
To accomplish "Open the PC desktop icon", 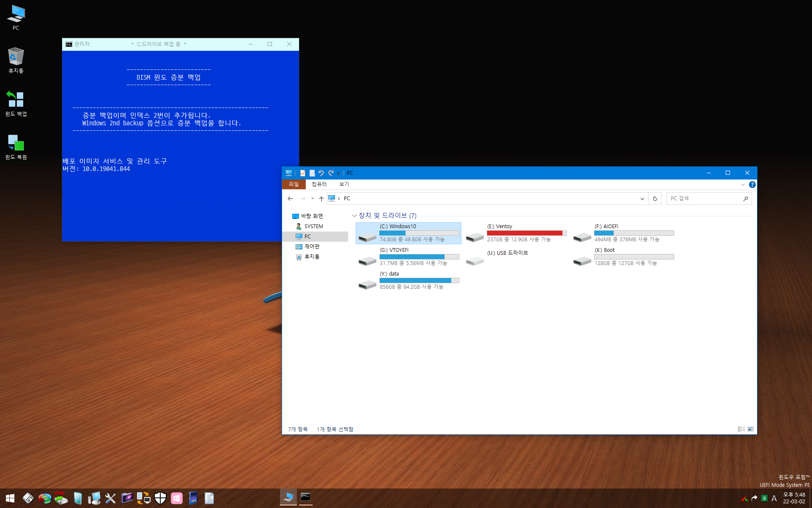I will [16, 17].
